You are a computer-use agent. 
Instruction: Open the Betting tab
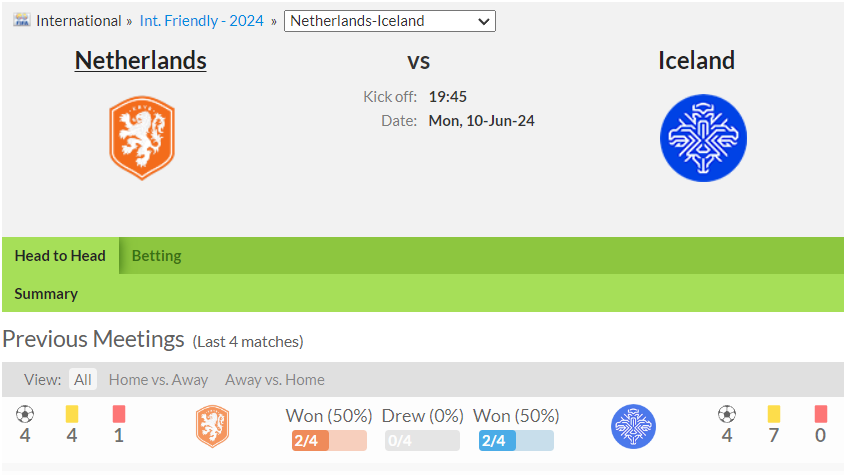[x=156, y=256]
